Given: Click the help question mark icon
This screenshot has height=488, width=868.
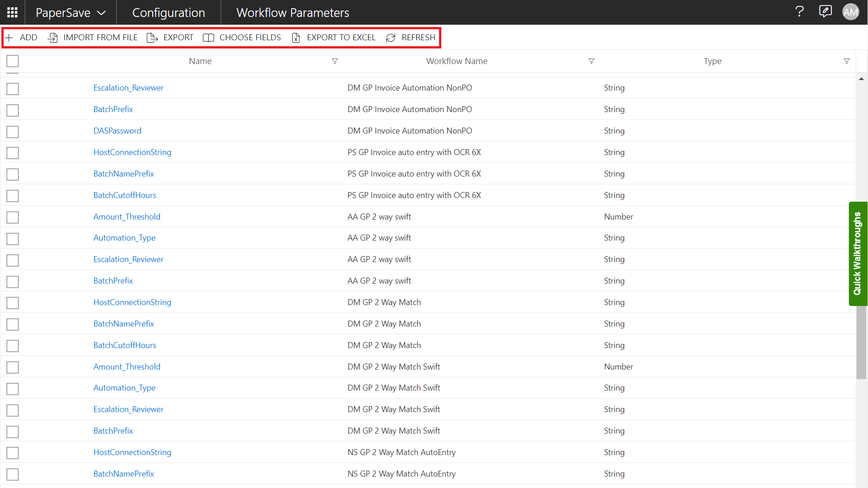Looking at the screenshot, I should pos(799,12).
